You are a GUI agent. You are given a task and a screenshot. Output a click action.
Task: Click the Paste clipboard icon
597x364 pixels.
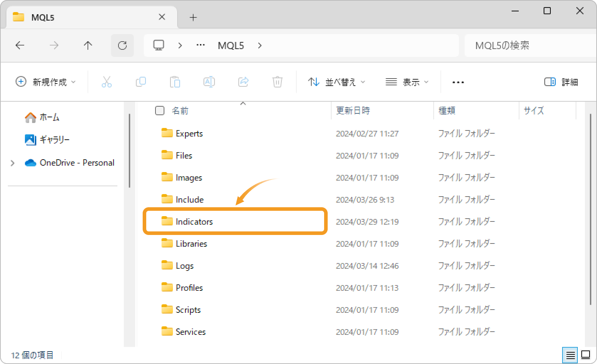(175, 82)
